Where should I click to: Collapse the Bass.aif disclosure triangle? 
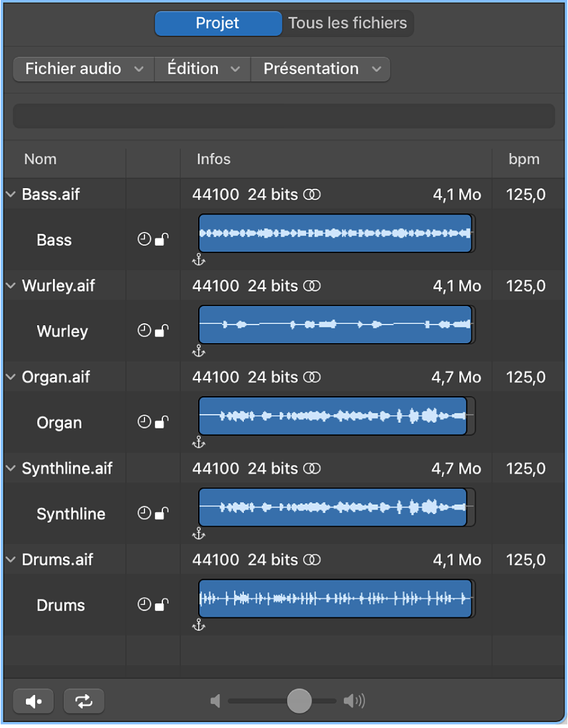click(10, 194)
